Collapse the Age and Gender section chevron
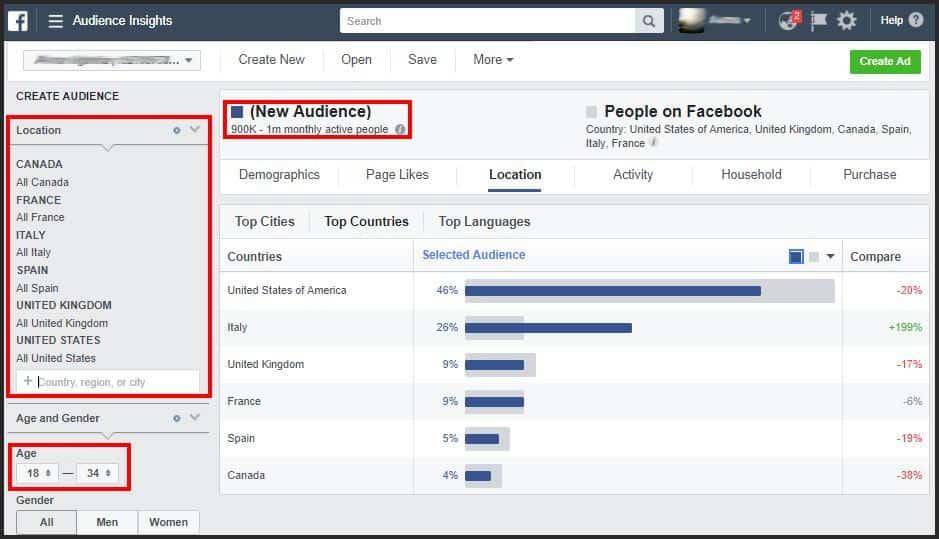The width and height of the screenshot is (939, 539). tap(195, 417)
